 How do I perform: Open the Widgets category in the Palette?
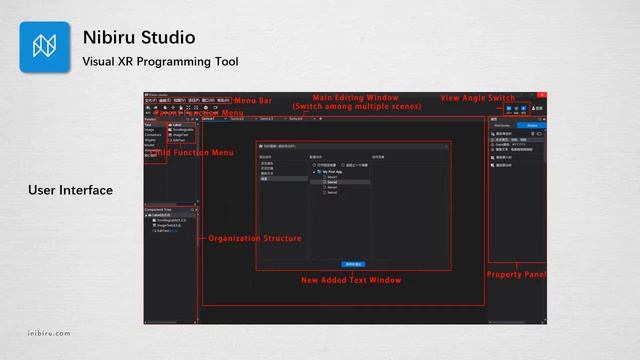coord(150,140)
